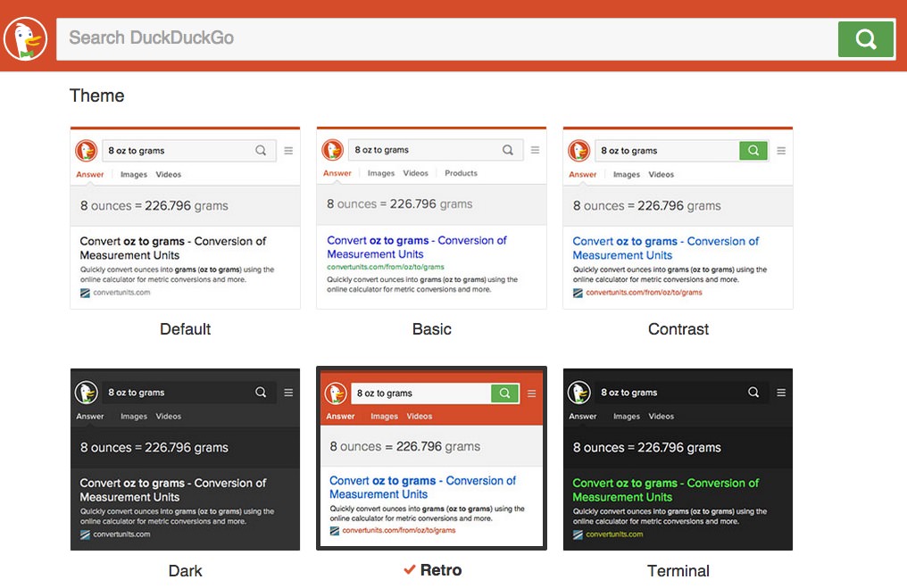This screenshot has height=588, width=907.
Task: Select the Dark theme thumbnail
Action: pos(185,459)
